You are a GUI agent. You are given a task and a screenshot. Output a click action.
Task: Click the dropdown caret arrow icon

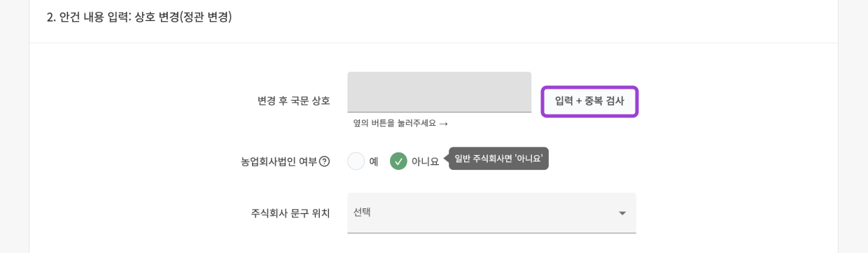622,213
